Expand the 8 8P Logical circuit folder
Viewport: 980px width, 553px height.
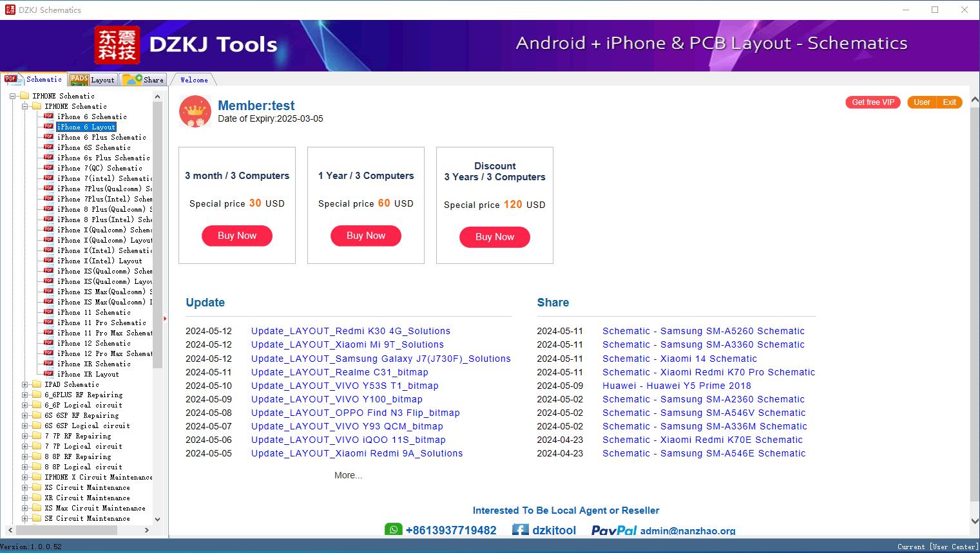point(25,467)
